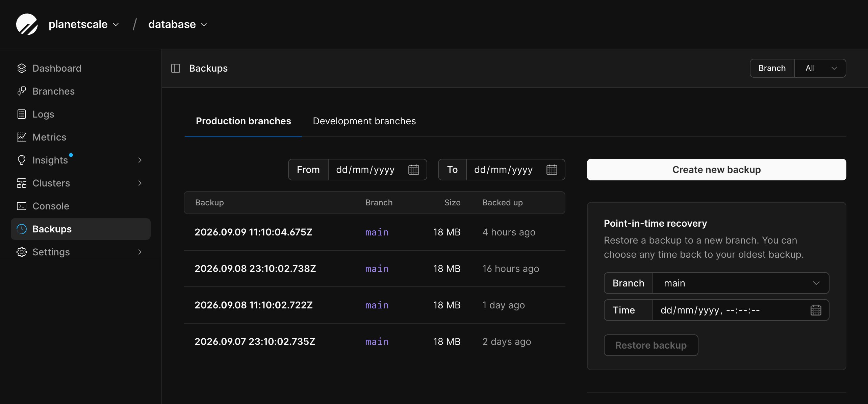Open the planetscale organization dropdown
This screenshot has width=868, height=404.
coord(84,24)
